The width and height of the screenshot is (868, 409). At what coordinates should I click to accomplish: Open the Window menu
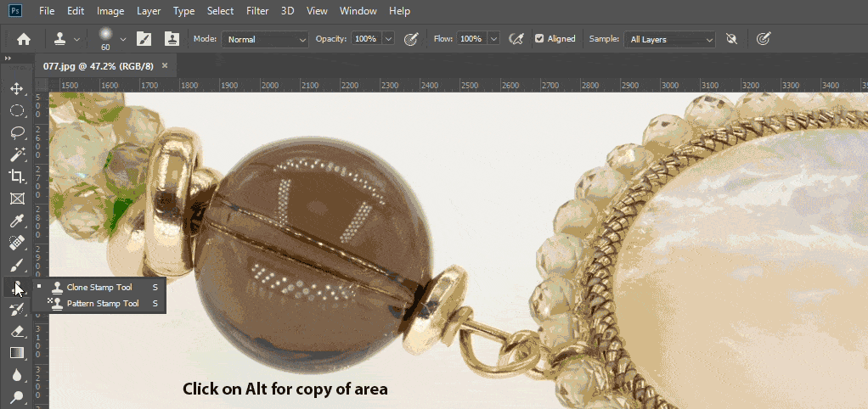(358, 11)
